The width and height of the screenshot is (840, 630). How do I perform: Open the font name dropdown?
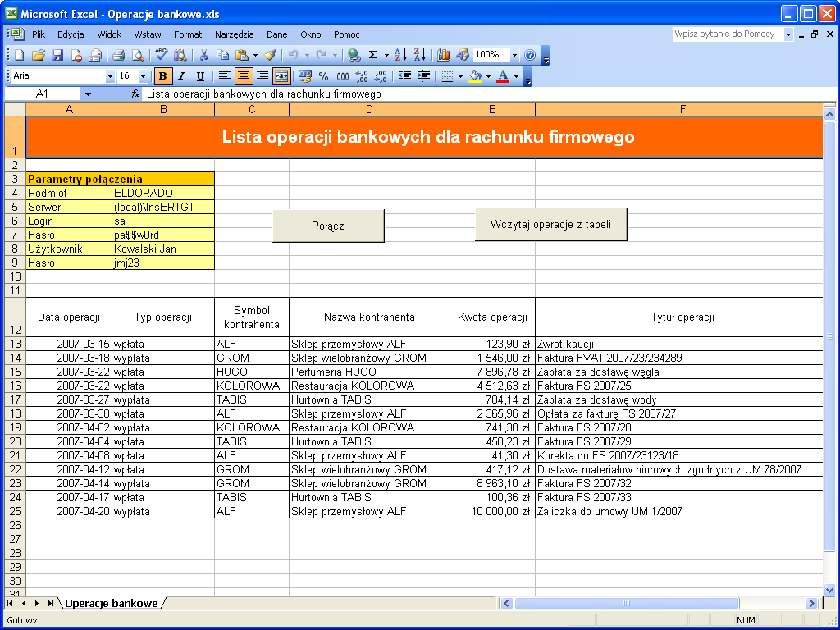point(111,76)
